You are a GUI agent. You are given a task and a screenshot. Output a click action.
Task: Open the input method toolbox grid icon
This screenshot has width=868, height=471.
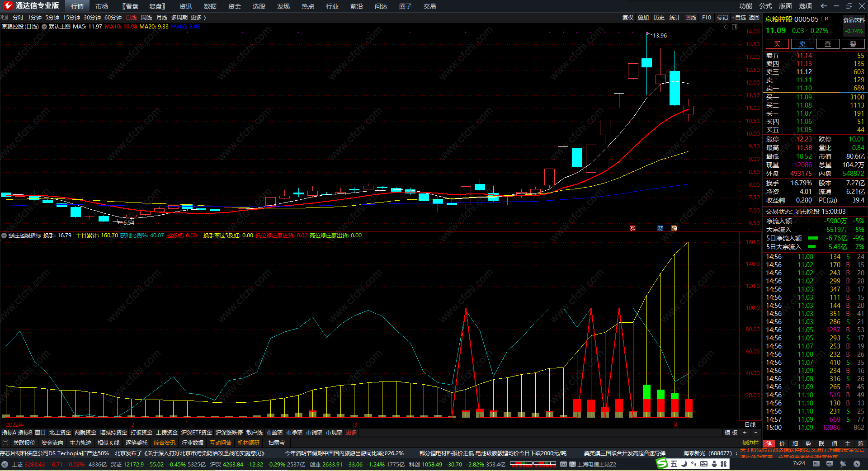[x=724, y=464]
